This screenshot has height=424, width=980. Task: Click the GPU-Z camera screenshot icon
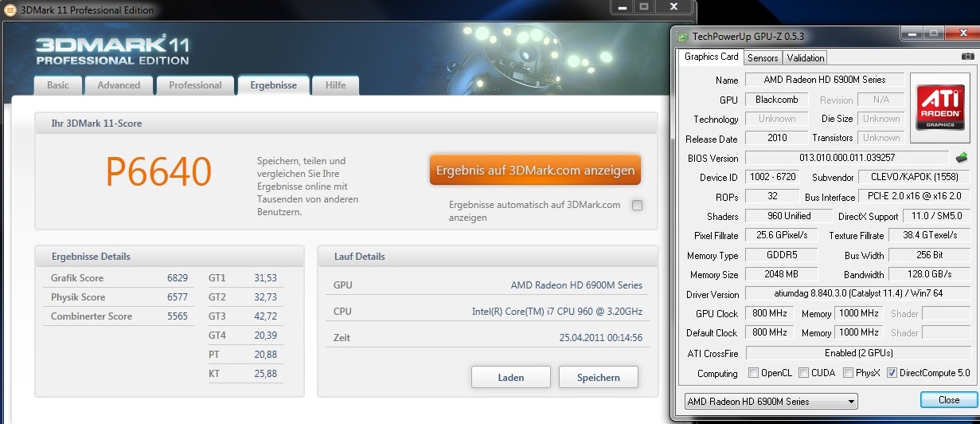click(x=967, y=57)
